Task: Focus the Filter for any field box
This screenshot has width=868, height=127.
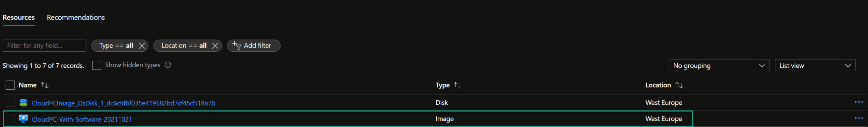Action: 44,46
